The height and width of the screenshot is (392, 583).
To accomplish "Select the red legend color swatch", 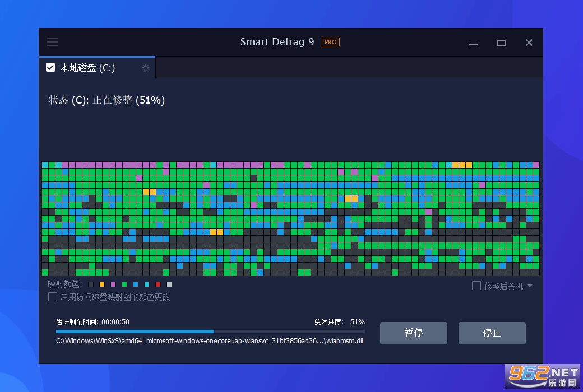I will (x=158, y=284).
